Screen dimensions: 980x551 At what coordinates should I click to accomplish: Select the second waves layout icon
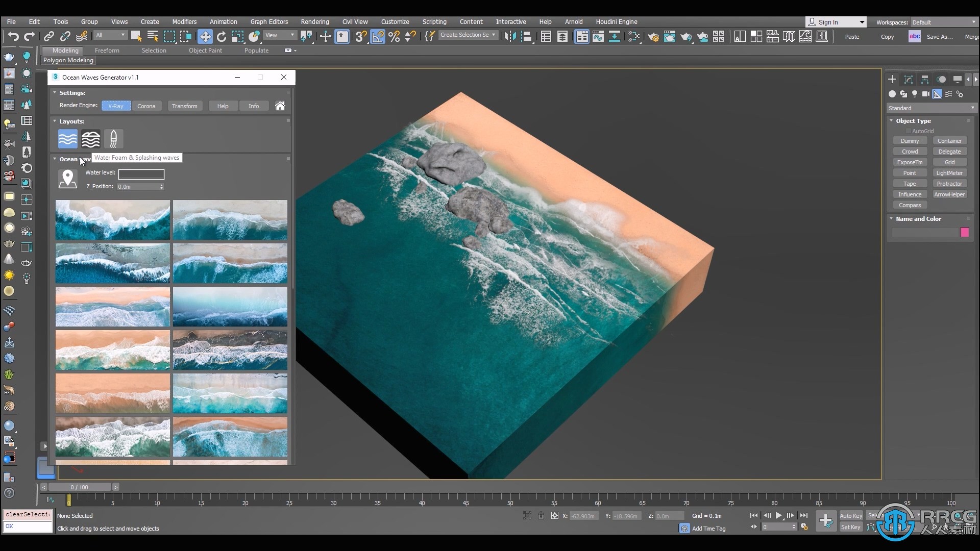(x=91, y=139)
